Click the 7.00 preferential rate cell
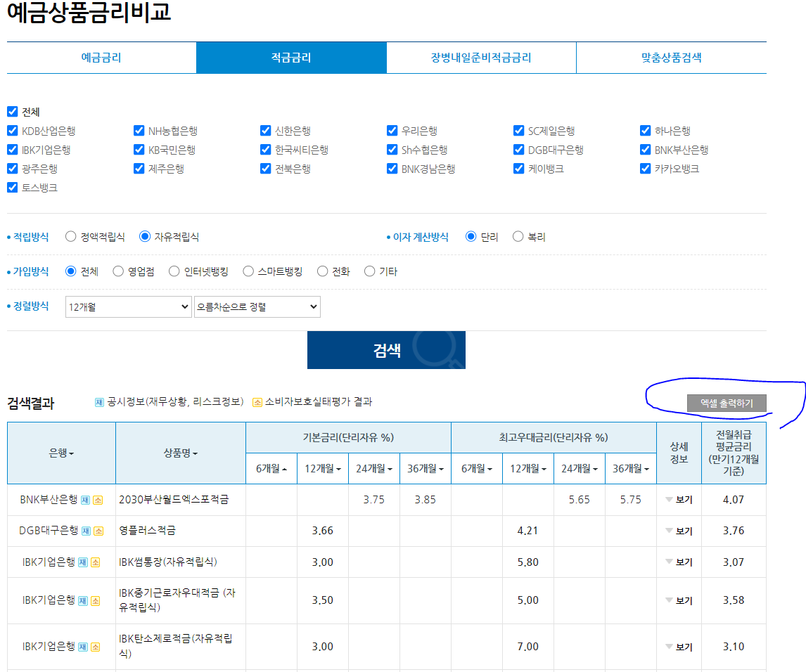Image resolution: width=806 pixels, height=672 pixels. (x=528, y=646)
